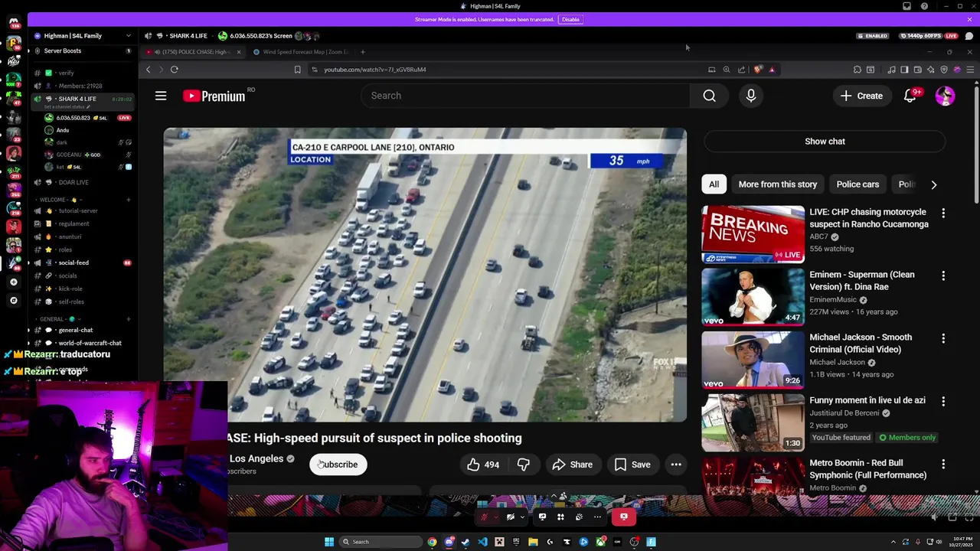The width and height of the screenshot is (980, 551).
Task: Open microphone options arrow in call bar
Action: coord(495,517)
